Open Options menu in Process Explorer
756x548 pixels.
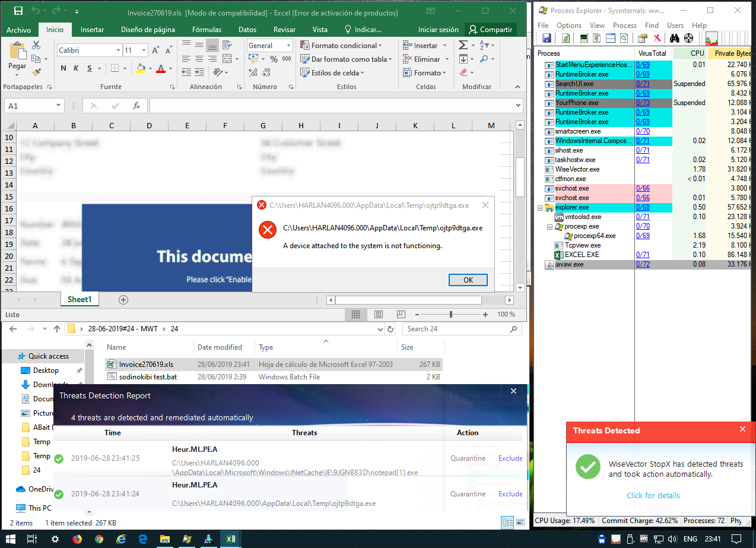tap(569, 26)
